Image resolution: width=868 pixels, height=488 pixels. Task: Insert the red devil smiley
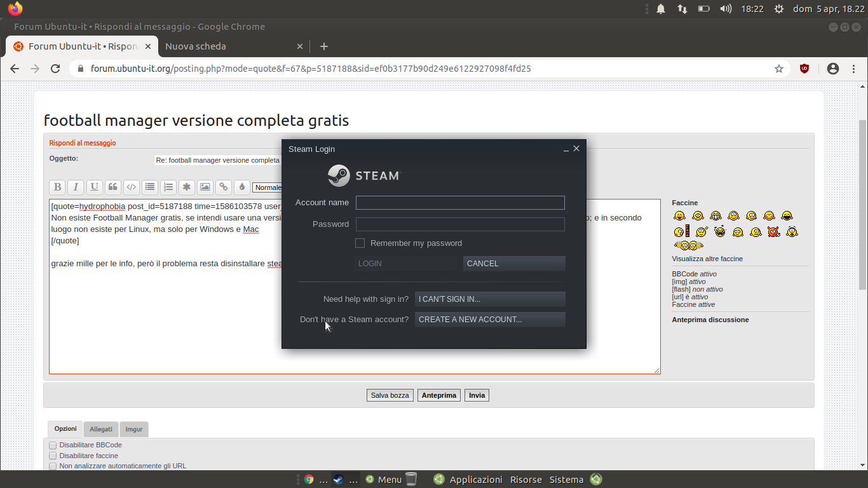coord(773,231)
